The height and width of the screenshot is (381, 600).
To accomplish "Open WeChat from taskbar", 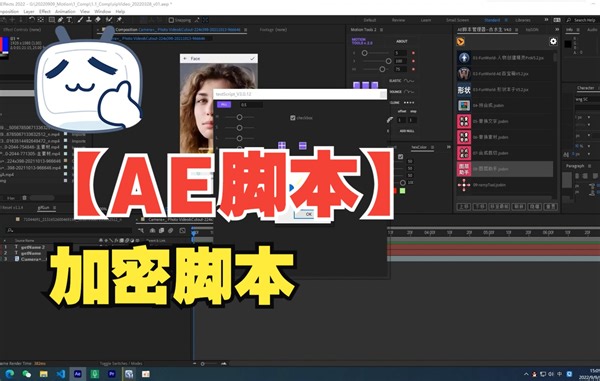I will tap(26, 374).
